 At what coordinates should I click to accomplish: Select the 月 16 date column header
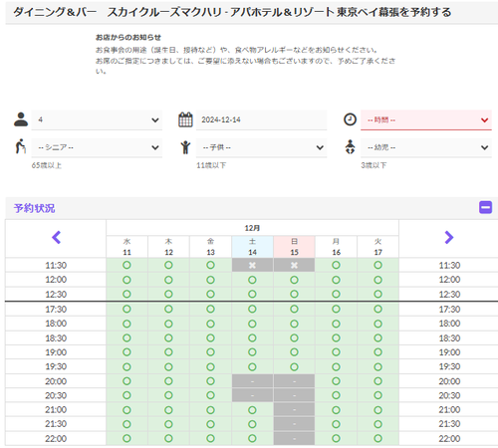click(x=336, y=247)
